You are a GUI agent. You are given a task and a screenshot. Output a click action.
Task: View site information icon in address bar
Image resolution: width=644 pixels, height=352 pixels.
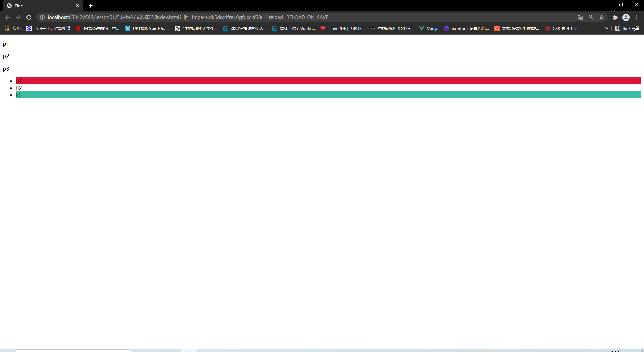(x=42, y=17)
